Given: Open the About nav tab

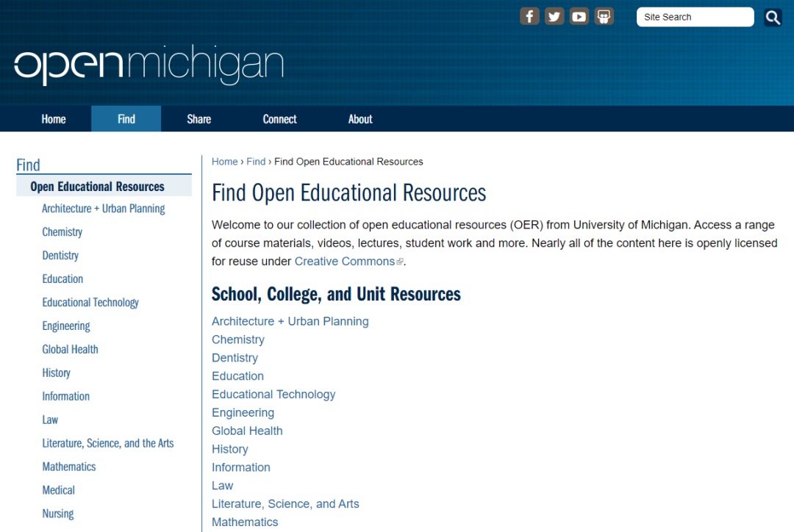Looking at the screenshot, I should click(360, 119).
